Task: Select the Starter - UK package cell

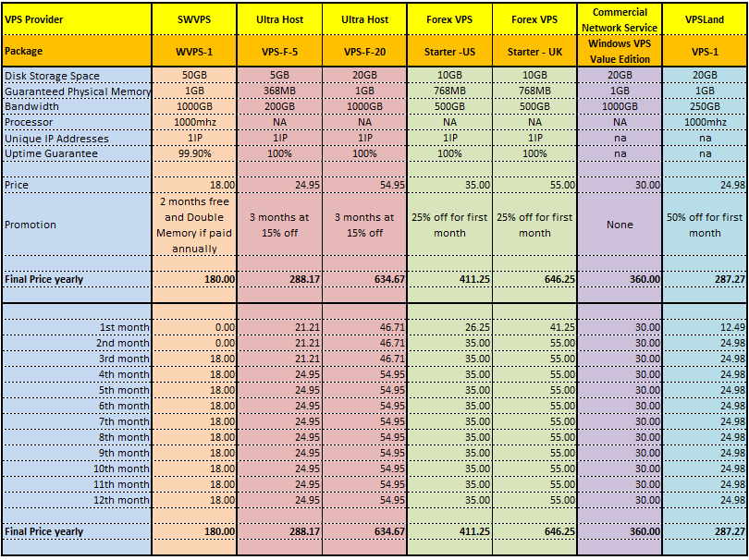Action: pyautogui.click(x=534, y=51)
